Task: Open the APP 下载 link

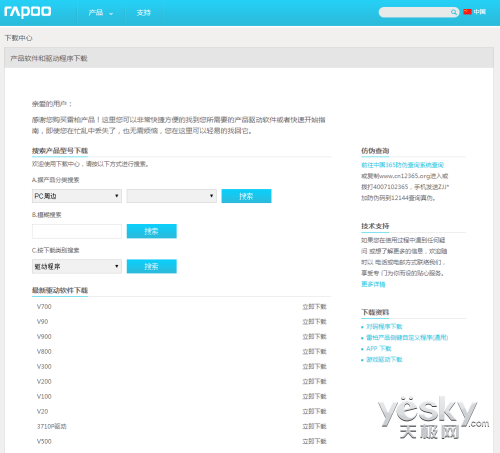Action: (378, 349)
